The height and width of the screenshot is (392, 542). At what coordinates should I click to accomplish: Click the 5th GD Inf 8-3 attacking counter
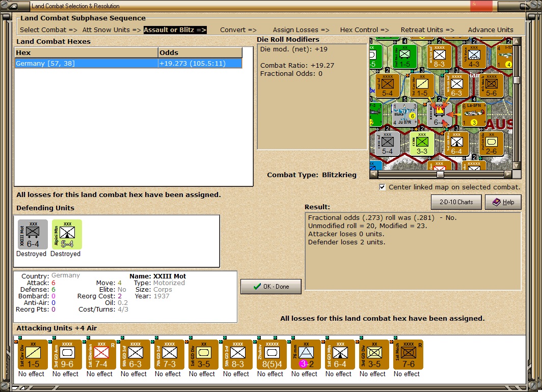coord(237,354)
